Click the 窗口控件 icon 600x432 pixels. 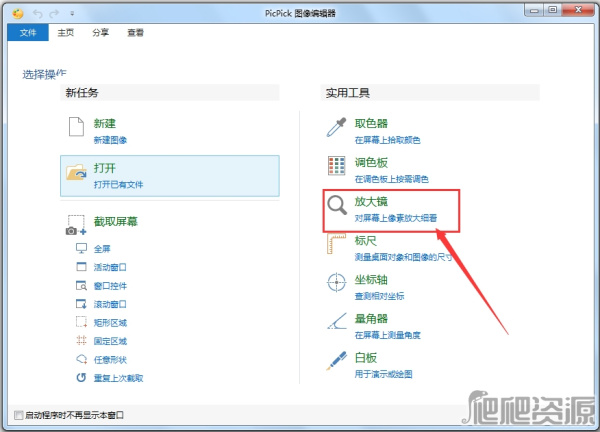point(81,285)
